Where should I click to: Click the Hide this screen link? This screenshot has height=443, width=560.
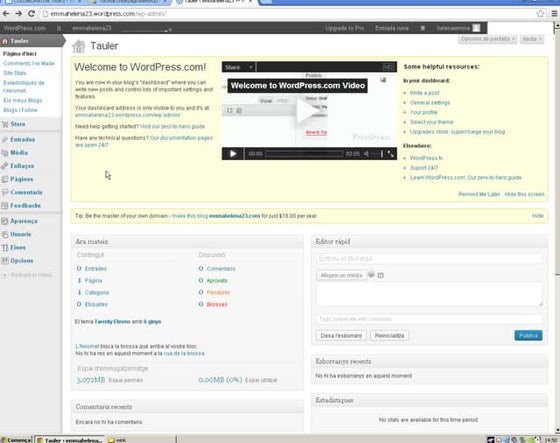pos(524,194)
